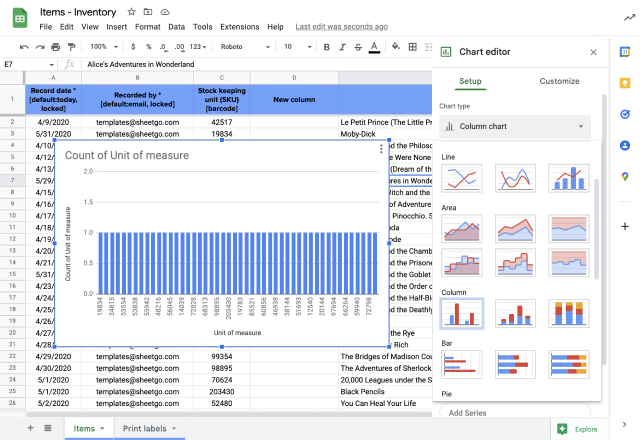Choose the basic line chart thumbnail
Viewport: 640px width, 440px height.
[x=462, y=178]
